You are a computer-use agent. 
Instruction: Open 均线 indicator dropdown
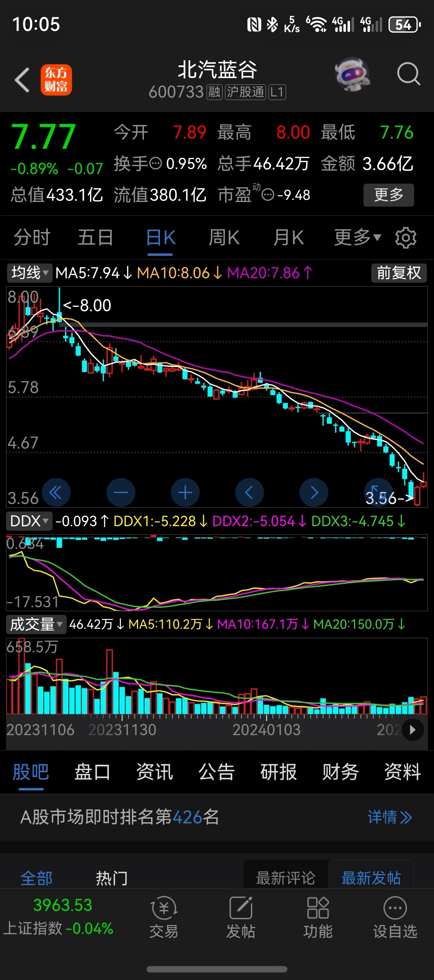tap(29, 273)
